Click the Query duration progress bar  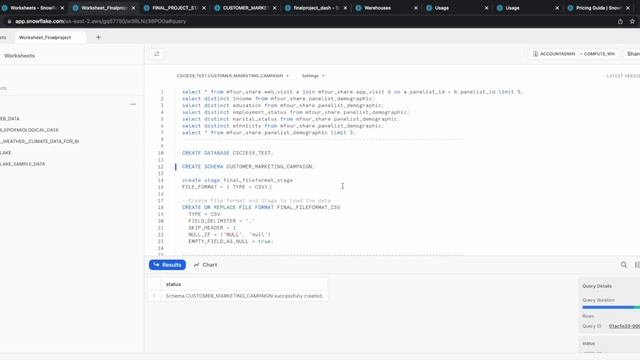(x=611, y=307)
